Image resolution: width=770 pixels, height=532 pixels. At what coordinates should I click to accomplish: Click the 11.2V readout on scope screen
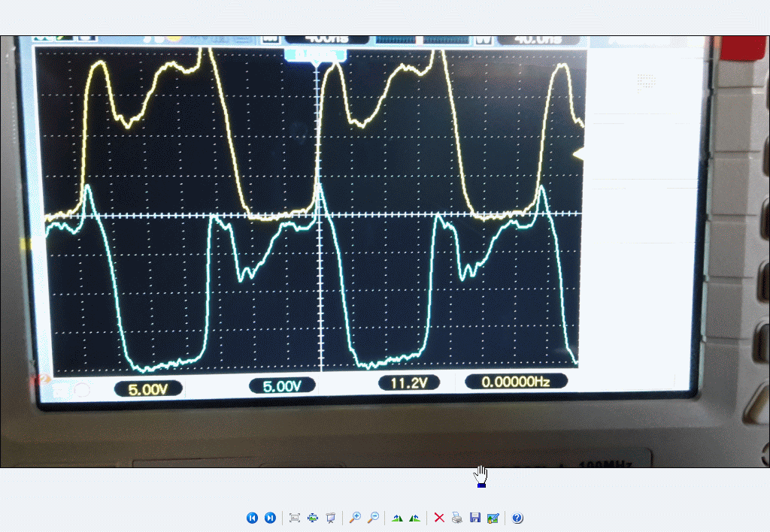408,383
